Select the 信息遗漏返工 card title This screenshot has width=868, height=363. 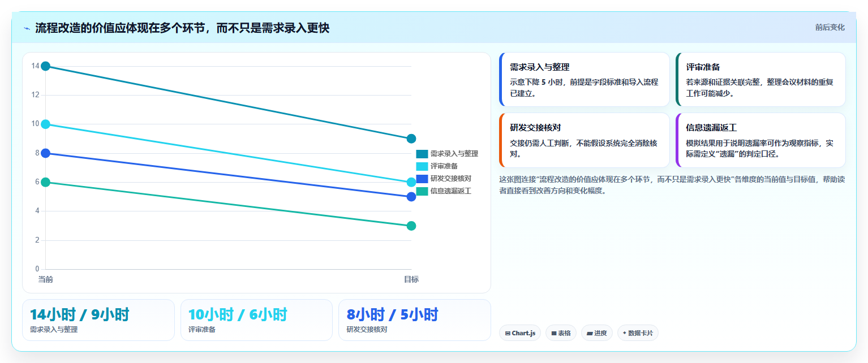pos(711,128)
